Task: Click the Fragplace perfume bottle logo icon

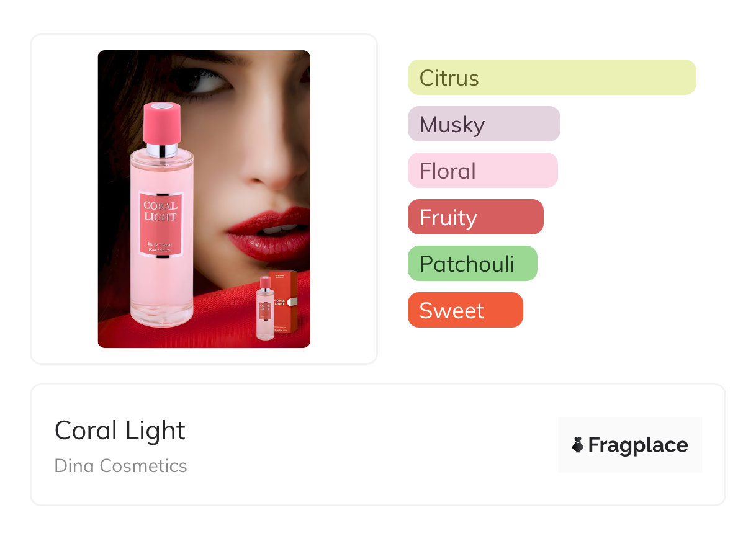Action: click(578, 445)
